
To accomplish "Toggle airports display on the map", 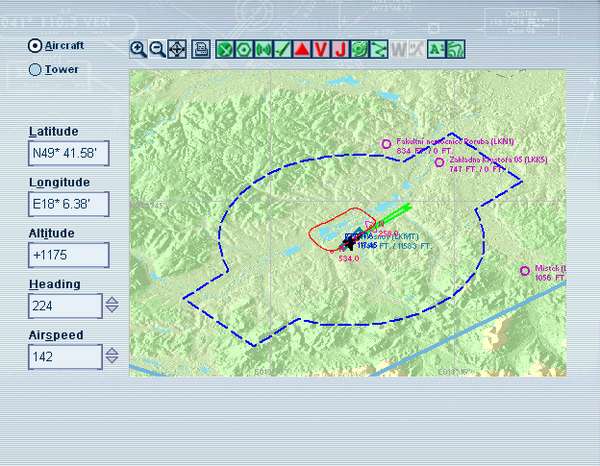I will pyautogui.click(x=225, y=48).
